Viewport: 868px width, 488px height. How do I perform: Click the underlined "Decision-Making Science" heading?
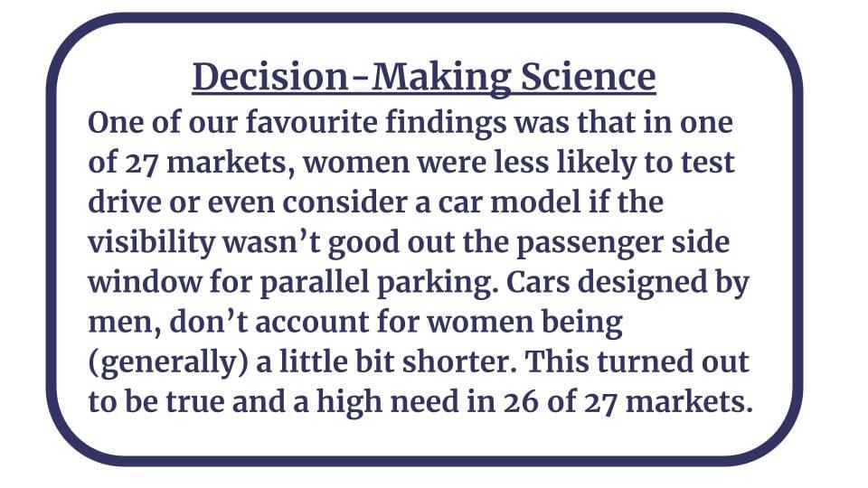coord(424,78)
